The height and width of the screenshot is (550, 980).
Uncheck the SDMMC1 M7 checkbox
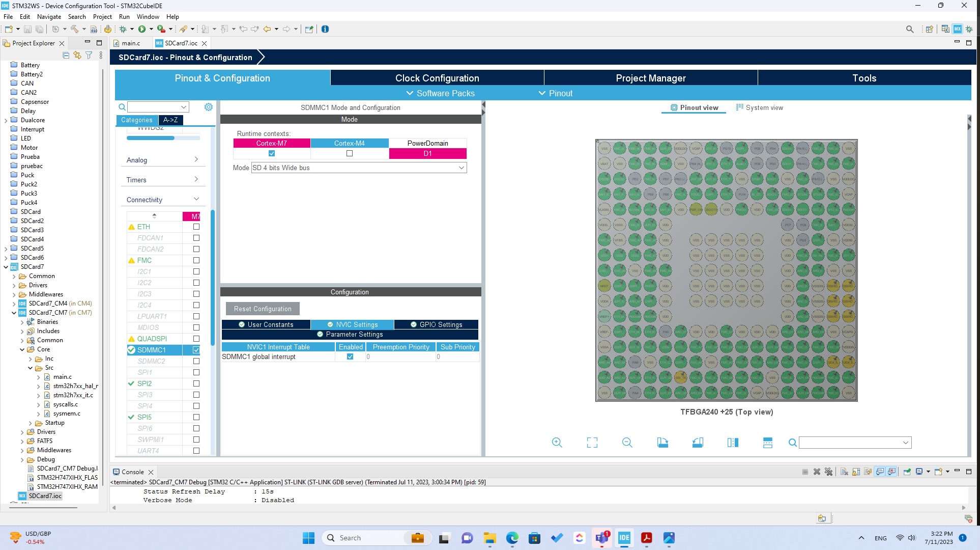[196, 350]
